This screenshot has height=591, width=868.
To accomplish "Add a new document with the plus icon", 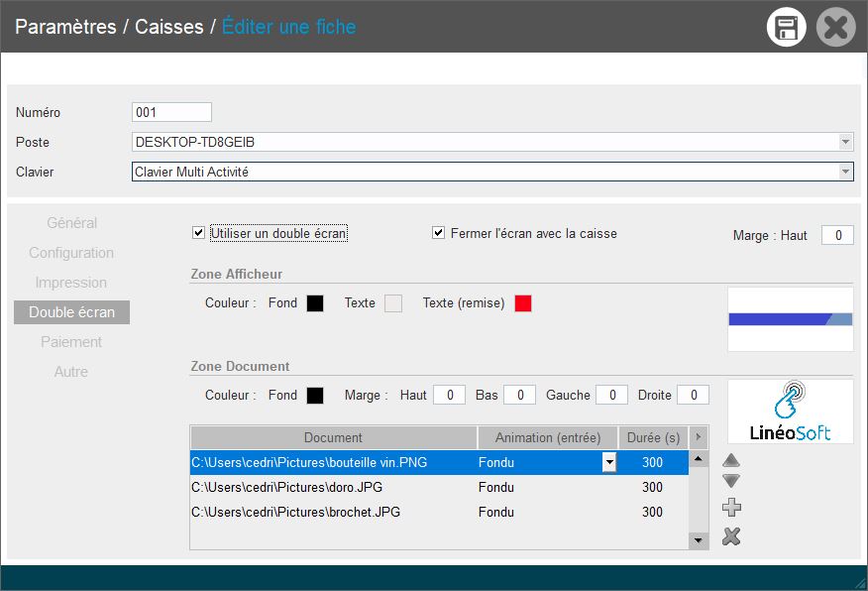I will point(732,508).
